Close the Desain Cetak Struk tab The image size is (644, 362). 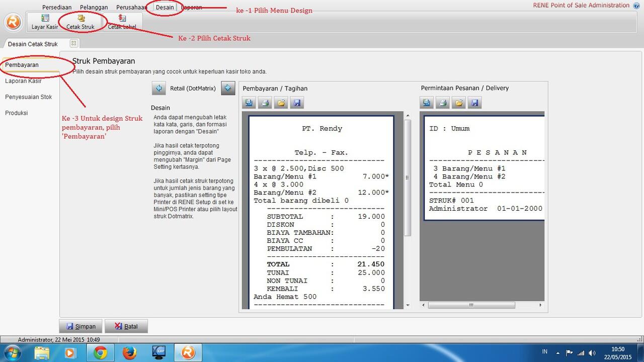point(73,43)
